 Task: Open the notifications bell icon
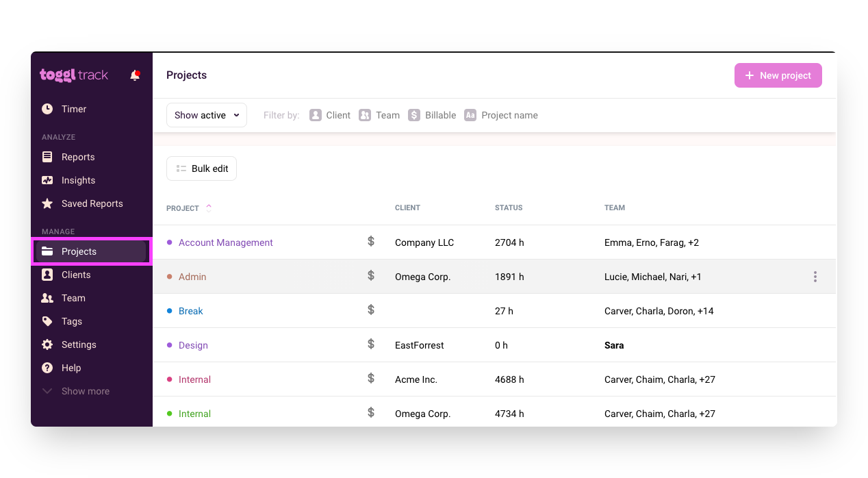135,75
